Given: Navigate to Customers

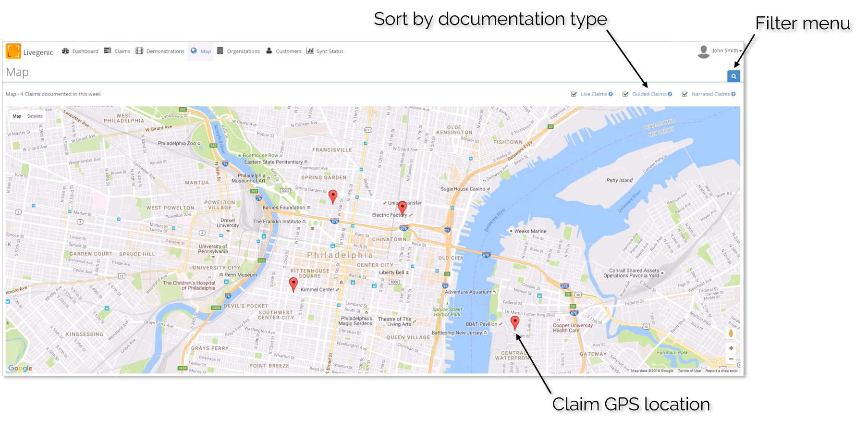Looking at the screenshot, I should click(x=283, y=51).
